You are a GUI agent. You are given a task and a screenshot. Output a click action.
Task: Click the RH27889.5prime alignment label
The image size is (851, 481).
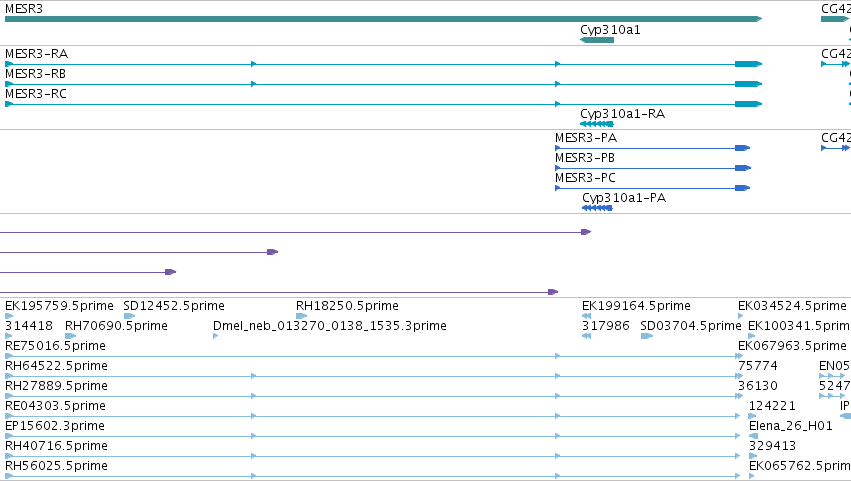(56, 386)
